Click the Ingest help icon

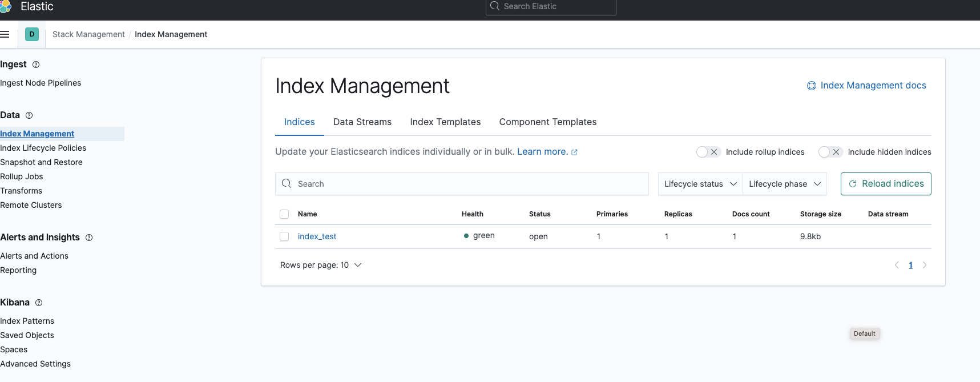36,65
